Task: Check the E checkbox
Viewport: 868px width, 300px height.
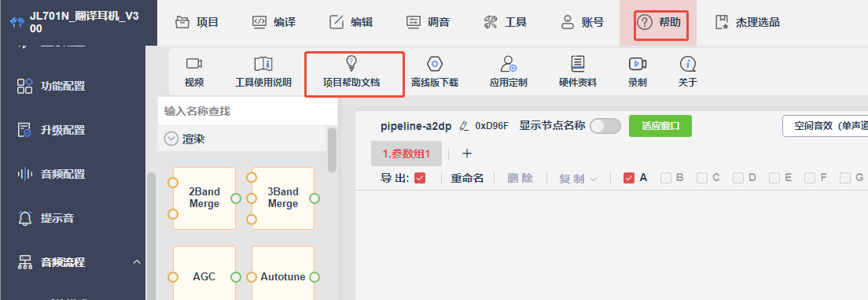Action: coord(774,178)
